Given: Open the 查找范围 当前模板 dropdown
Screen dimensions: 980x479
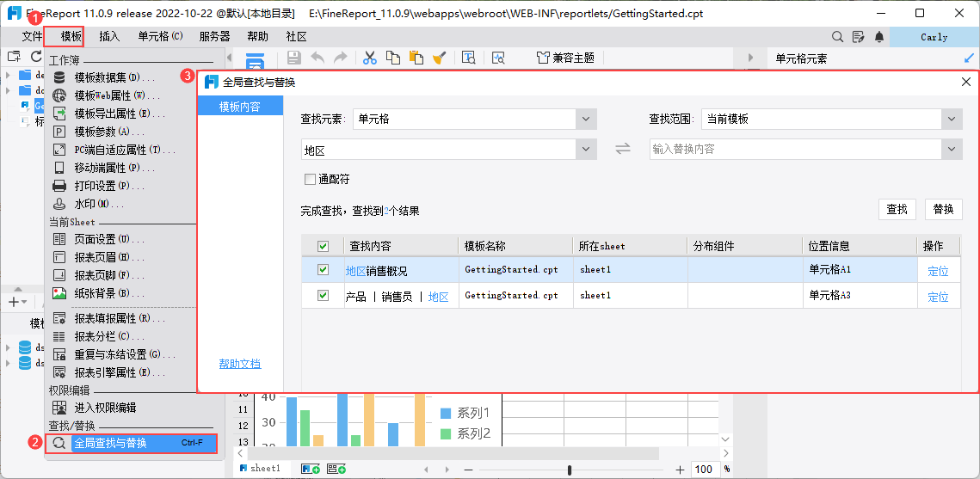Looking at the screenshot, I should pyautogui.click(x=952, y=119).
